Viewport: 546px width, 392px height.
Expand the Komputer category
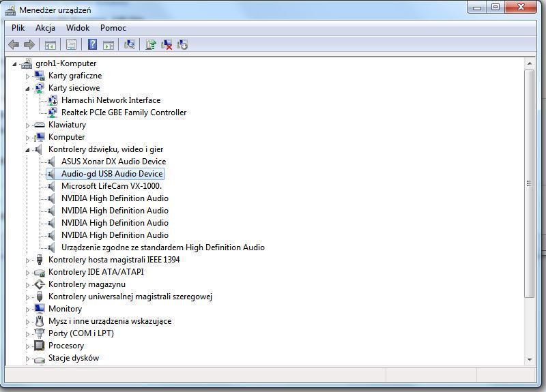(x=27, y=138)
